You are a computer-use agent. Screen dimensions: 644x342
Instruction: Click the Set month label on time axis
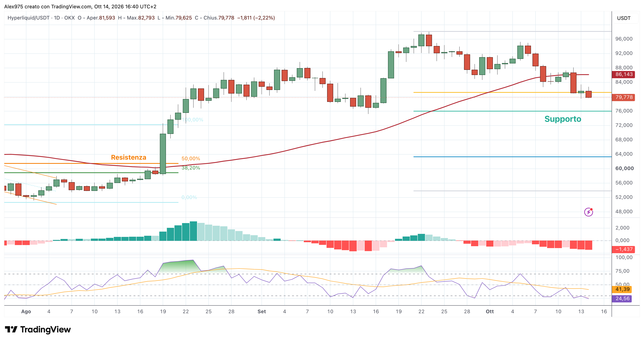point(262,312)
